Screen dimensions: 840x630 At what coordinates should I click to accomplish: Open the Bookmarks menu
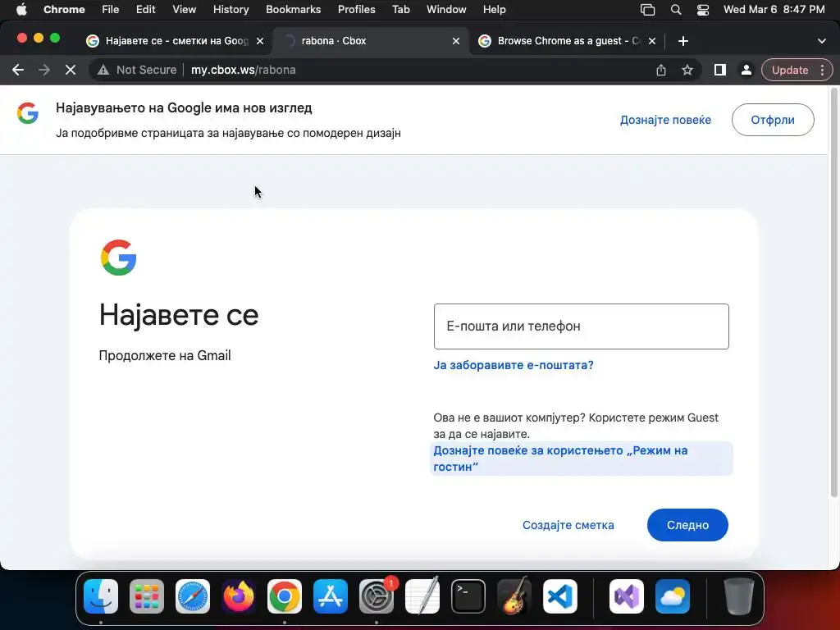tap(293, 10)
